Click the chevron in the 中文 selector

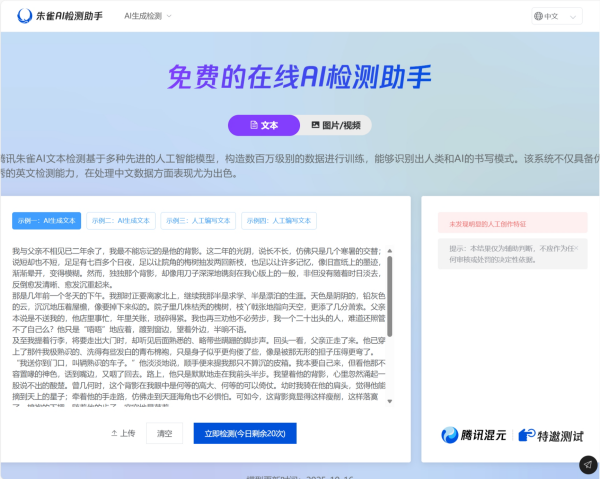pyautogui.click(x=573, y=17)
